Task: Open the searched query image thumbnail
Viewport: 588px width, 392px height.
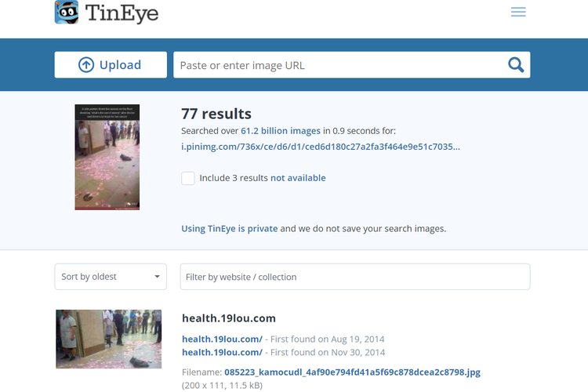Action: 107,158
